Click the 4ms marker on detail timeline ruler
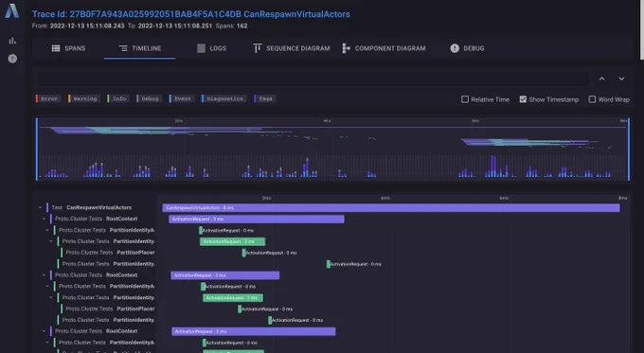The height and width of the screenshot is (353, 644). (385, 198)
